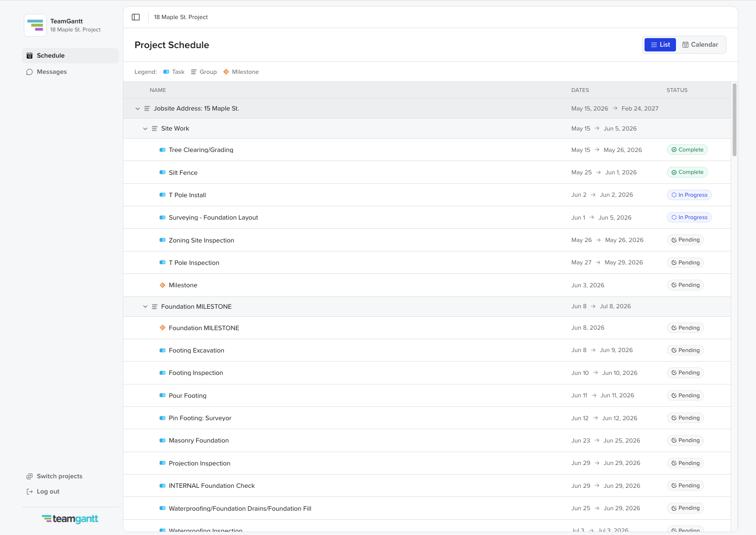Click the task icon beside Surveying - Foundation Layout
The height and width of the screenshot is (535, 756).
click(x=162, y=218)
